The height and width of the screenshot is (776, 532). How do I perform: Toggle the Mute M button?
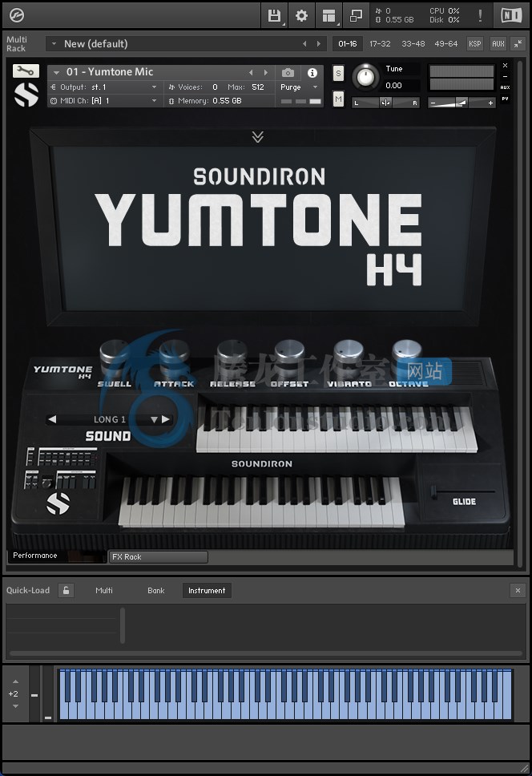tap(338, 99)
